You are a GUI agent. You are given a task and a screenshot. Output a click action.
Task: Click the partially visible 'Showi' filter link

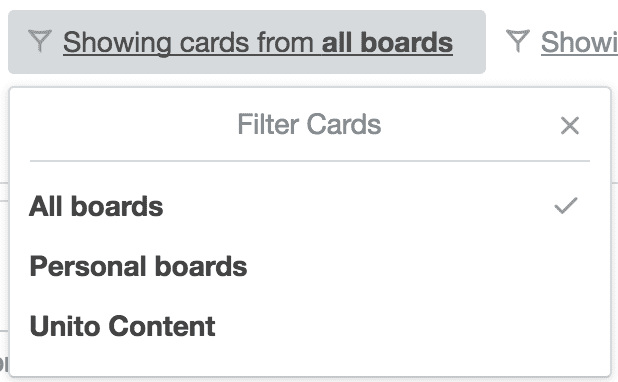[x=579, y=42]
